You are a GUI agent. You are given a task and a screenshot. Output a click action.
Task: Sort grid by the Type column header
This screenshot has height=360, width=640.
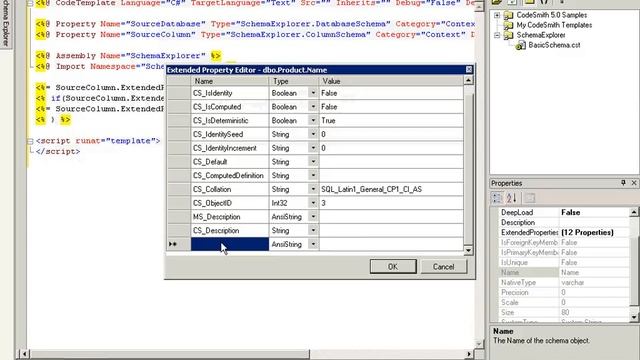[294, 81]
